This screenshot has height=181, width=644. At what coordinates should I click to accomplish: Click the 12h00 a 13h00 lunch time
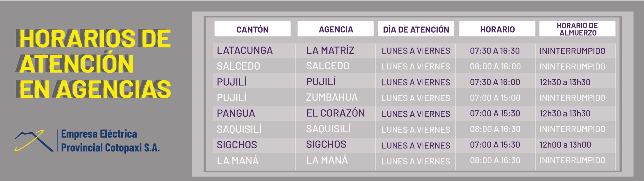click(565, 145)
